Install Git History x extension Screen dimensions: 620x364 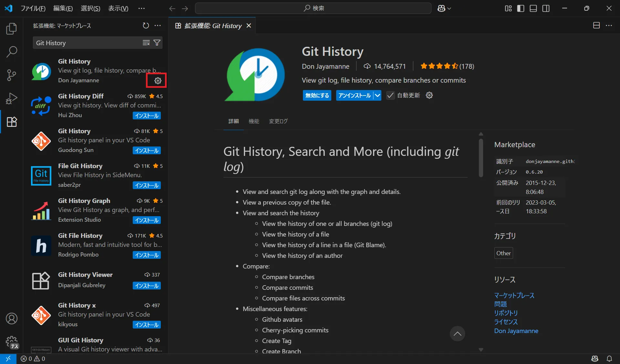click(147, 325)
